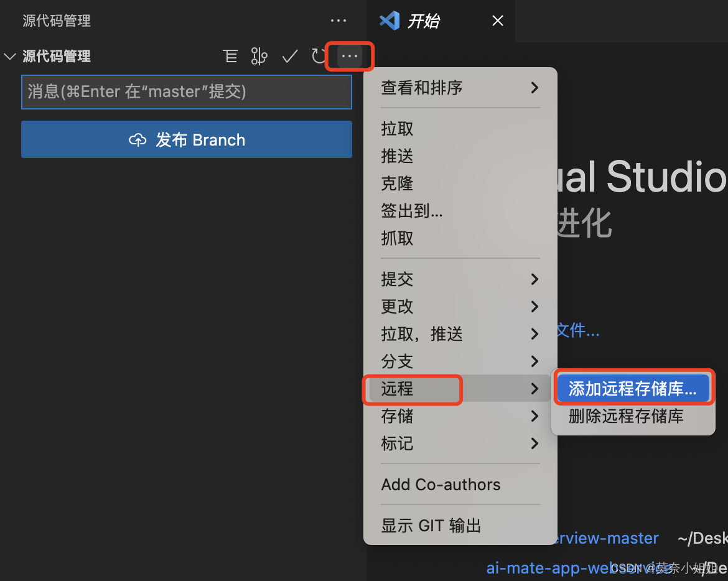
Task: Choose 签出到... menu item
Action: pyautogui.click(x=460, y=211)
